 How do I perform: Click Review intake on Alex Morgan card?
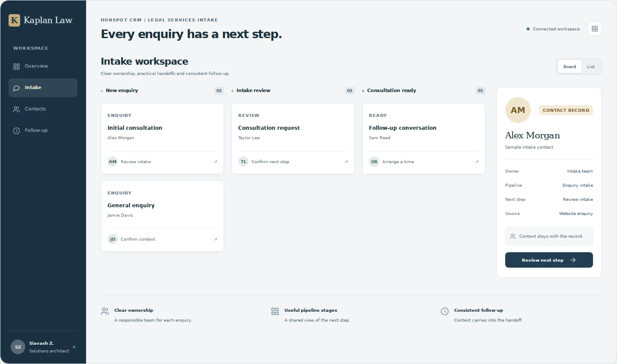(136, 162)
